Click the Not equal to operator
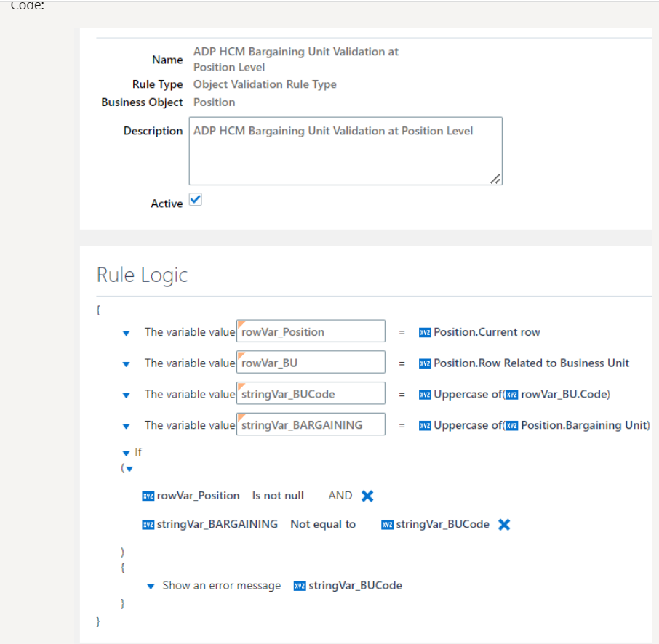The height and width of the screenshot is (644, 659). pos(323,524)
